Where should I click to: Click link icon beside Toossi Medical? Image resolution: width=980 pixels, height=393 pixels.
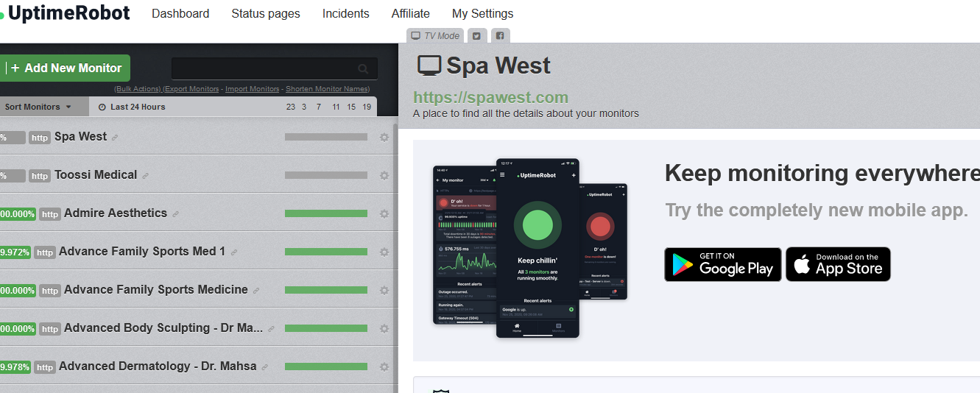[x=145, y=176]
